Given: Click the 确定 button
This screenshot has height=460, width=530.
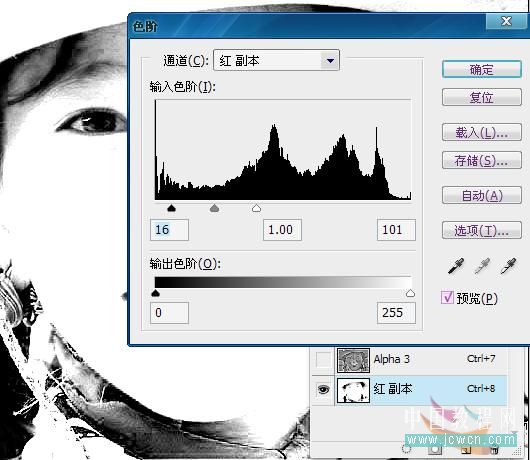Looking at the screenshot, I should (482, 70).
